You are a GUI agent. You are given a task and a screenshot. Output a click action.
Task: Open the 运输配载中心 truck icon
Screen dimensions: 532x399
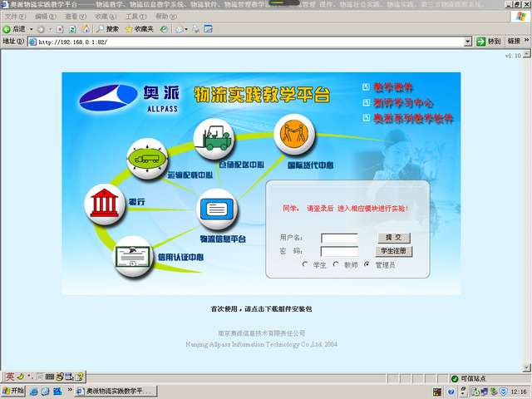[x=147, y=159]
